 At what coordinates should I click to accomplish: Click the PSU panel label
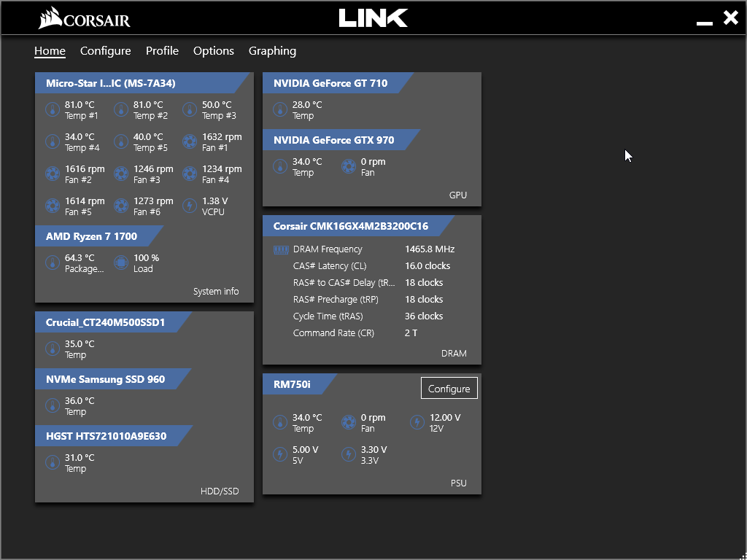pyautogui.click(x=459, y=483)
